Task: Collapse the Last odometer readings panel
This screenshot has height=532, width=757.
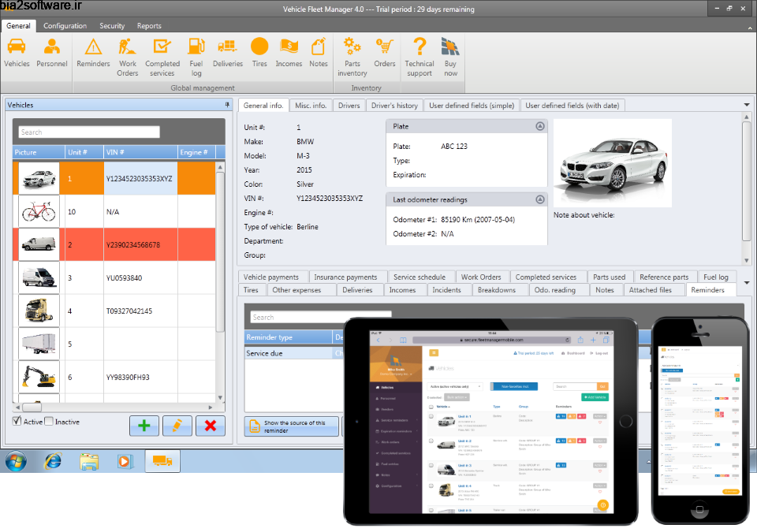Action: (539, 198)
